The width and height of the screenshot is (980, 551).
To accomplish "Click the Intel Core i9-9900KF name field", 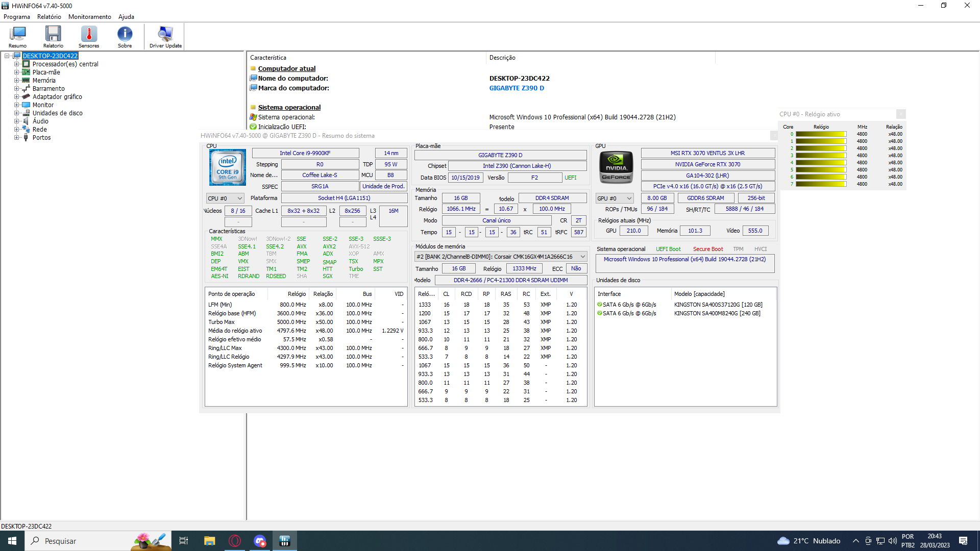I will [305, 153].
